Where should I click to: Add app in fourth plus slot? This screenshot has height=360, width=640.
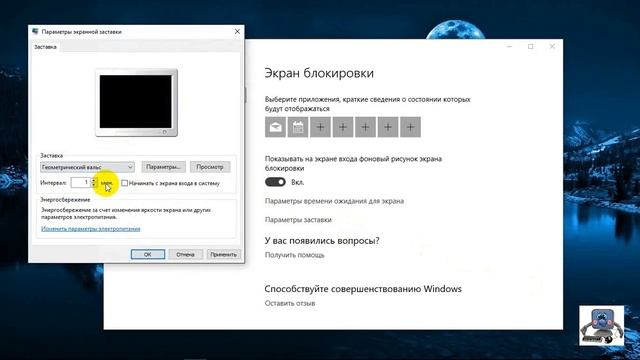pyautogui.click(x=388, y=127)
